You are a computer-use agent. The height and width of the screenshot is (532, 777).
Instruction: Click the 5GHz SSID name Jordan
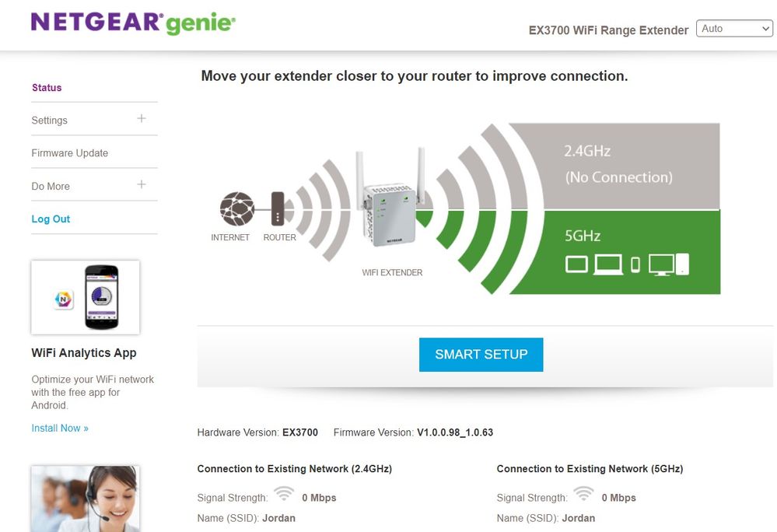579,518
